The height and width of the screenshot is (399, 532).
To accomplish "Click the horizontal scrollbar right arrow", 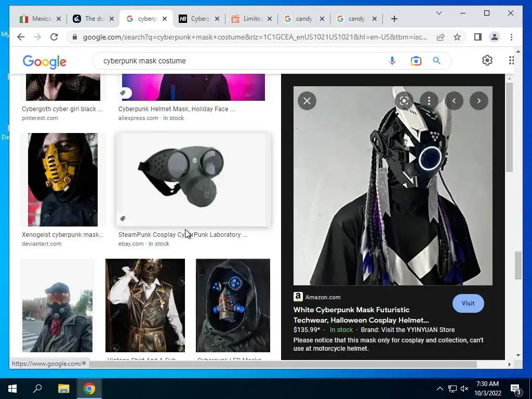I will (x=509, y=364).
